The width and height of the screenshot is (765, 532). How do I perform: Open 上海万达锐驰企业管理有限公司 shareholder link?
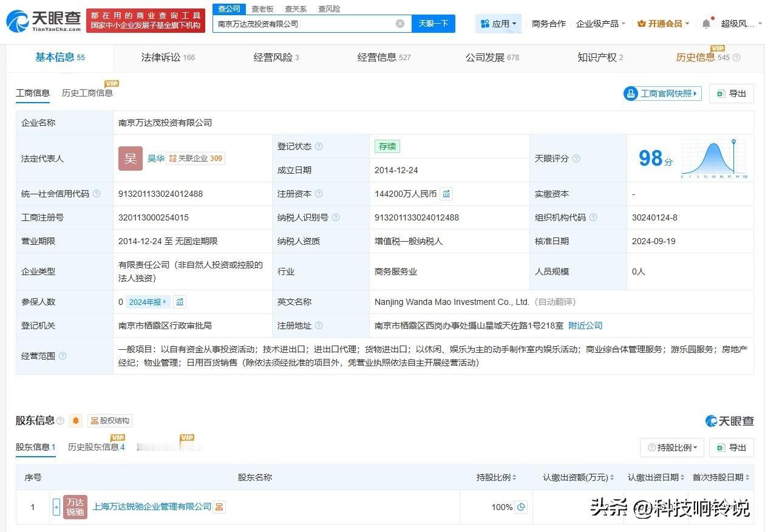coord(152,507)
